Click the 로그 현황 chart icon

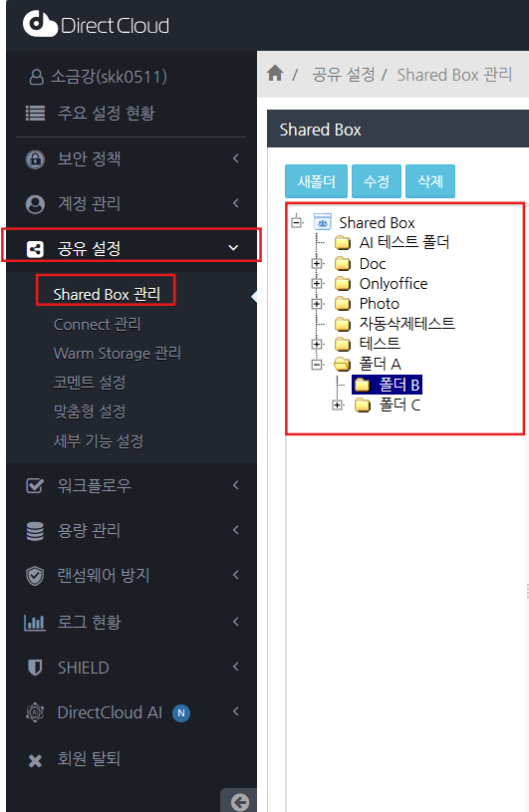coord(35,622)
